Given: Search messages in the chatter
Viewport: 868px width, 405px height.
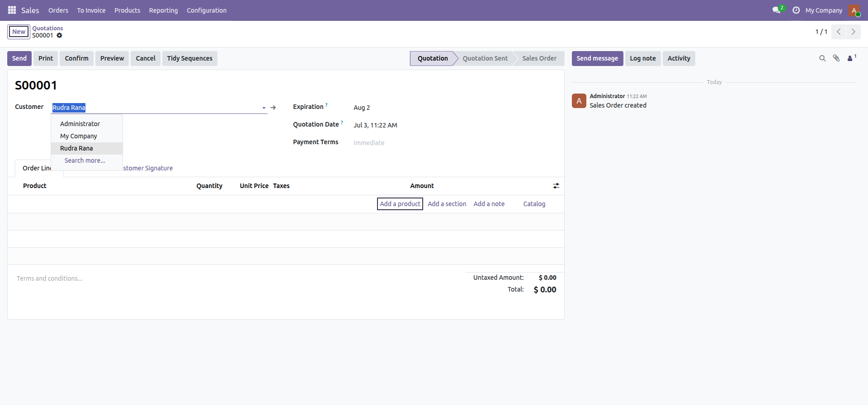Looking at the screenshot, I should (822, 58).
